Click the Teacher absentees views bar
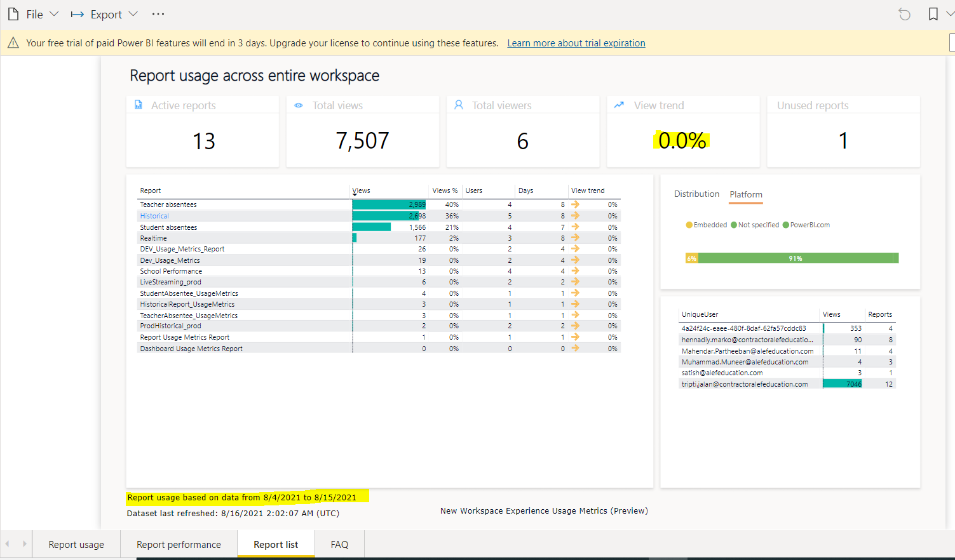Image resolution: width=955 pixels, height=560 pixels. tap(389, 204)
